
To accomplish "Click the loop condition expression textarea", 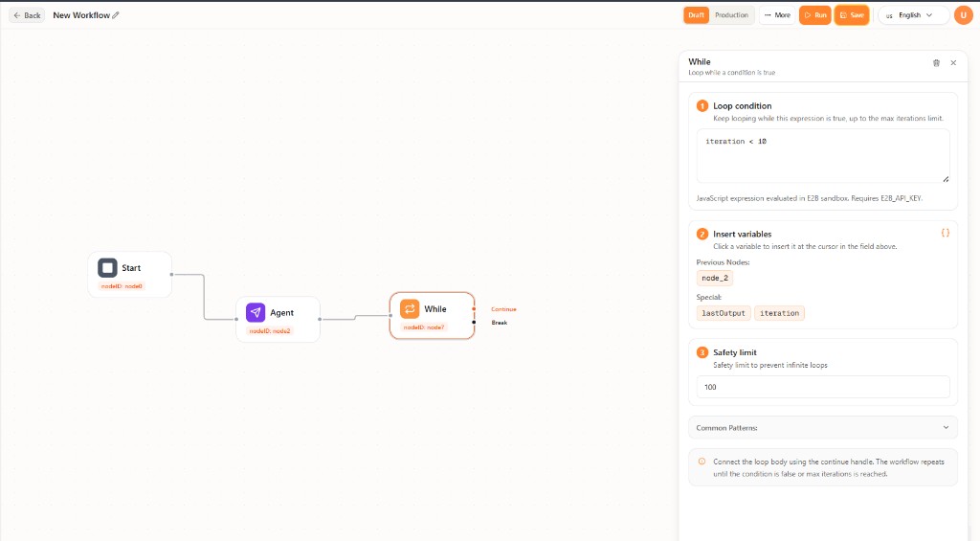I will [x=823, y=156].
